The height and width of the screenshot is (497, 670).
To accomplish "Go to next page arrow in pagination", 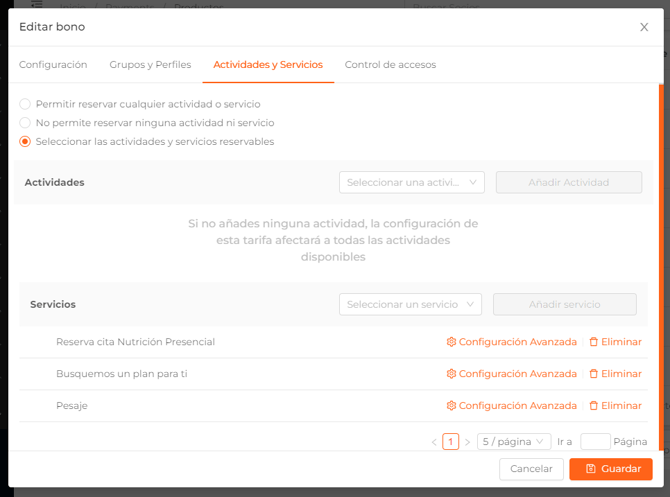I will coord(467,442).
